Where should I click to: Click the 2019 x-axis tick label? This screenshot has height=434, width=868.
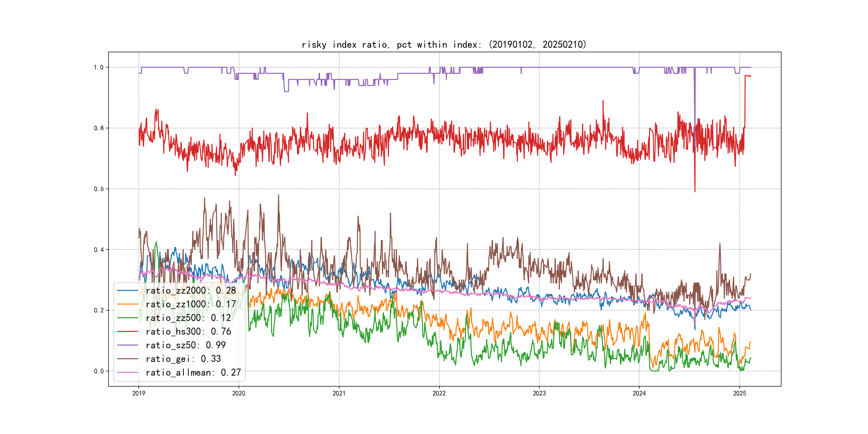coord(139,393)
